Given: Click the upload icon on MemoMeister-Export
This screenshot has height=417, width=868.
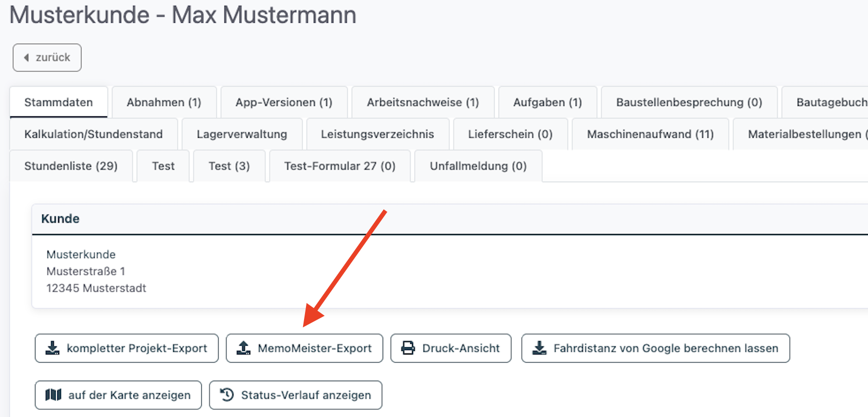Looking at the screenshot, I should click(x=243, y=348).
